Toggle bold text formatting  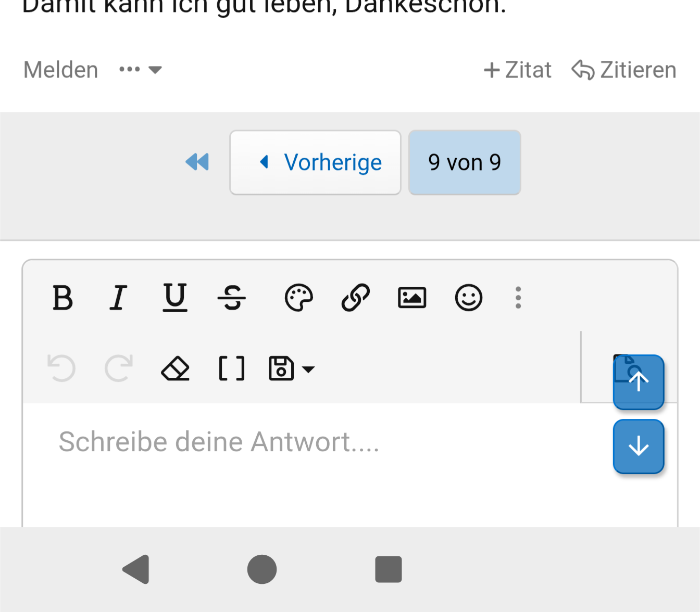tap(63, 298)
